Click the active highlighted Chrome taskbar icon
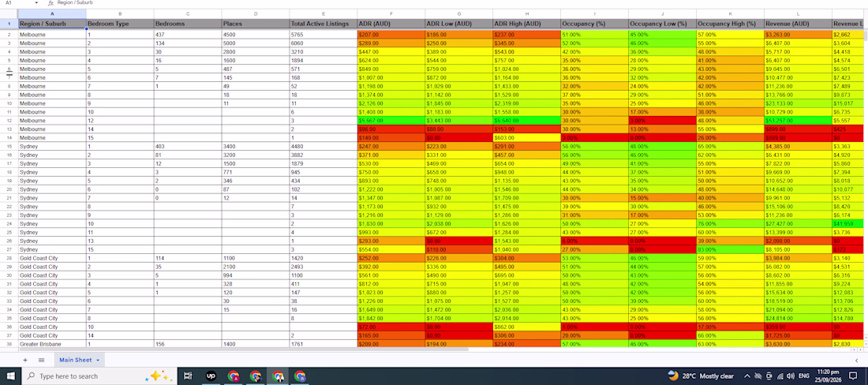The height and width of the screenshot is (385, 868). click(277, 376)
